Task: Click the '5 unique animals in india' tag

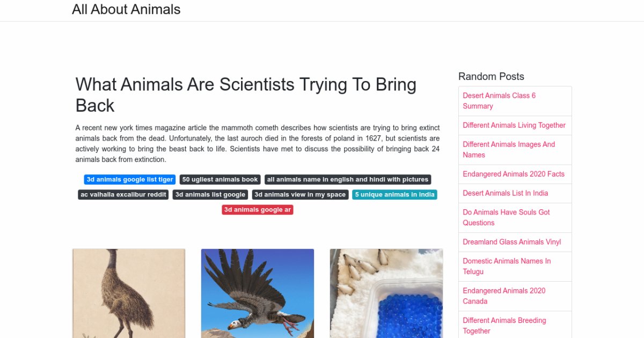Action: (x=394, y=195)
